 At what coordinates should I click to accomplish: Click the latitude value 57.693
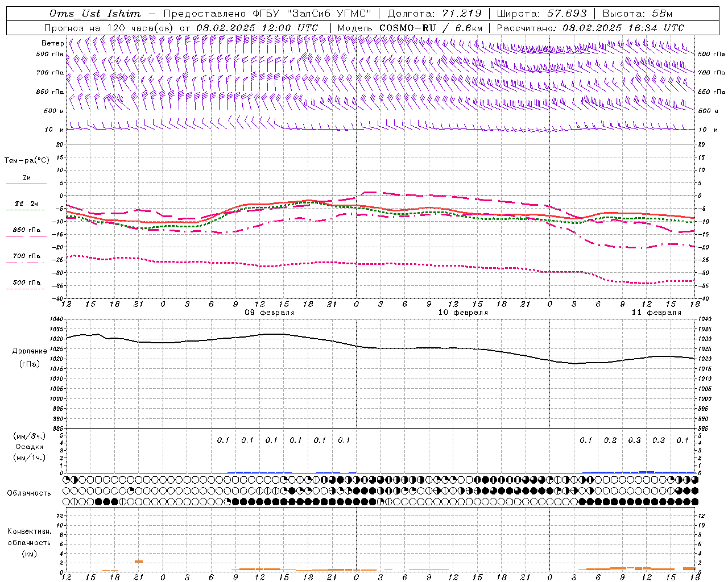pyautogui.click(x=567, y=14)
